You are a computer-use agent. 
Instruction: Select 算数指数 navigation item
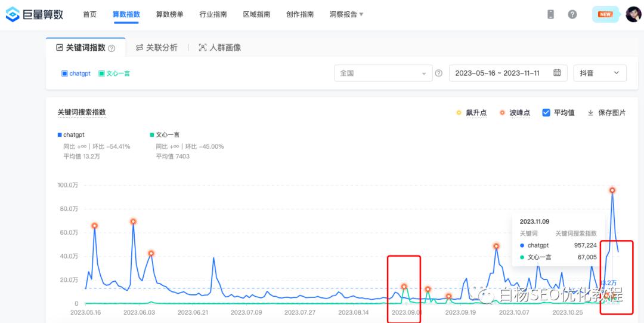pos(126,14)
